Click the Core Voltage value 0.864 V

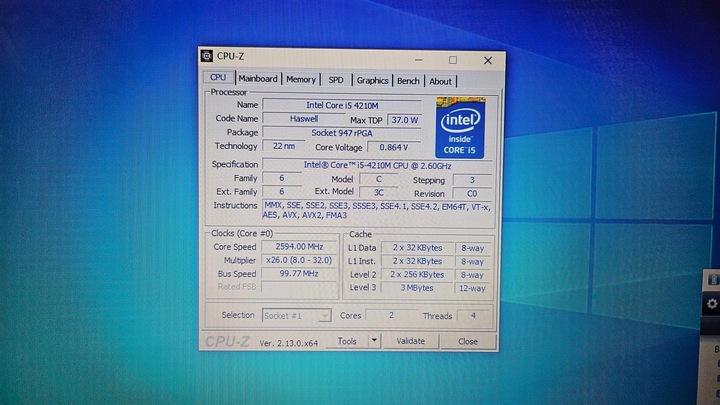(394, 147)
